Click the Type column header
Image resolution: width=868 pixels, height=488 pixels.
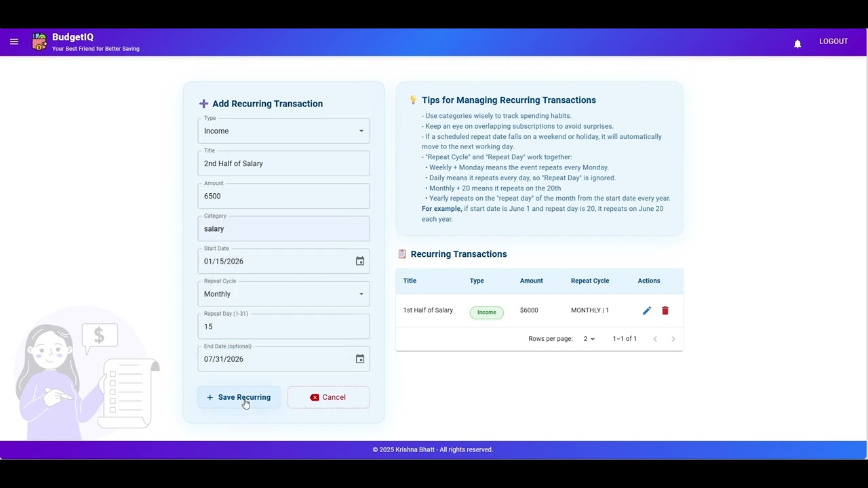point(477,281)
